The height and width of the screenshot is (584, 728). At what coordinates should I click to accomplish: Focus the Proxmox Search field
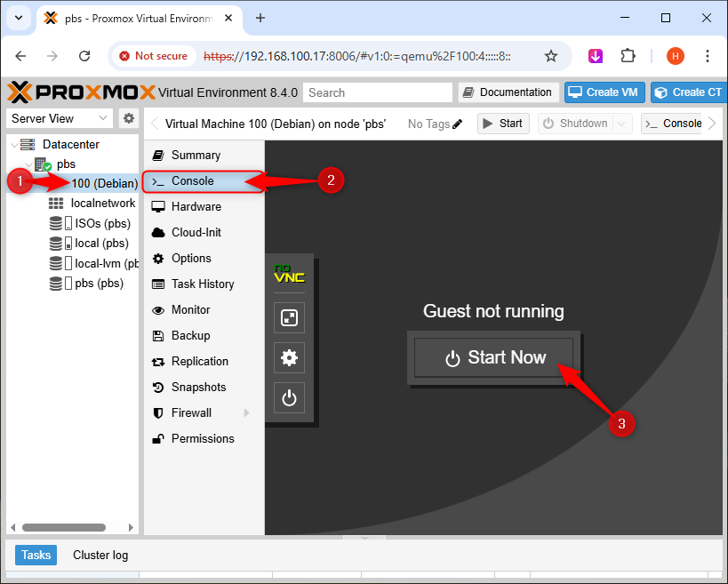[x=378, y=92]
